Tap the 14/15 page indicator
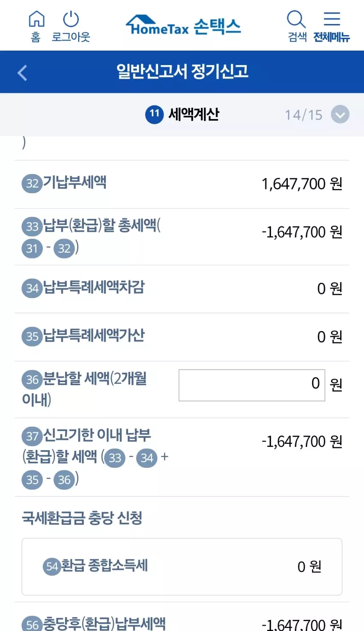This screenshot has height=631, width=364. pyautogui.click(x=304, y=115)
